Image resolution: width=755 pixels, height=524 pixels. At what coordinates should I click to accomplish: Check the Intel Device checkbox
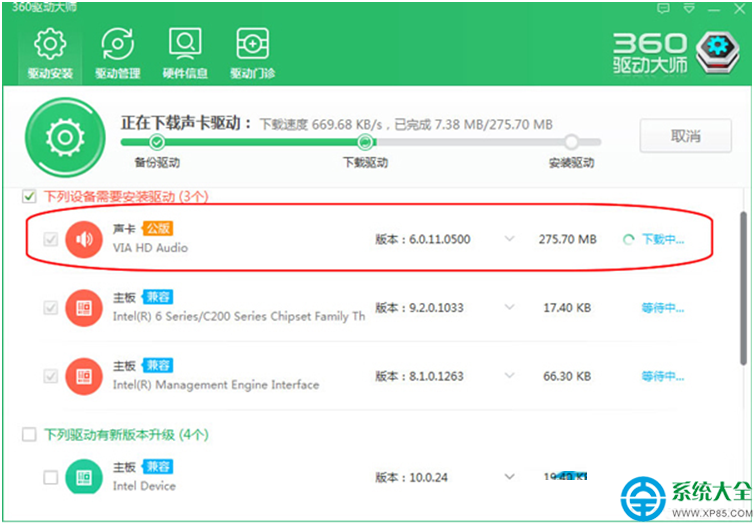point(51,477)
